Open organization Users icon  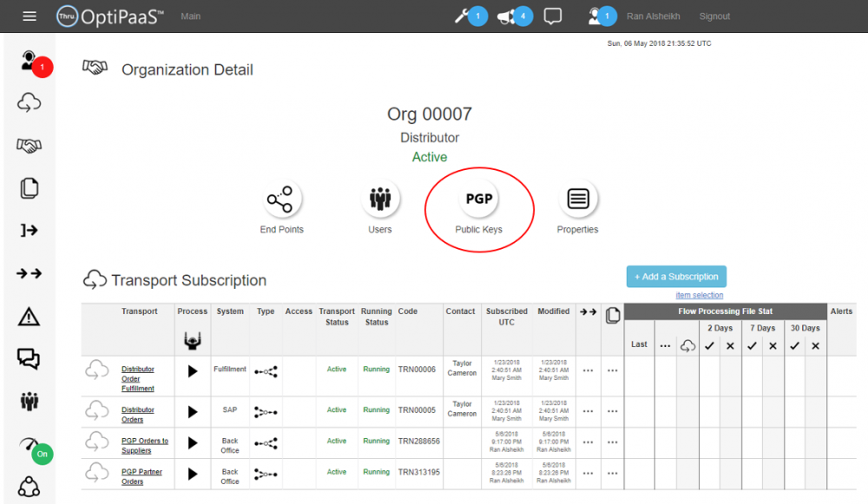[380, 200]
